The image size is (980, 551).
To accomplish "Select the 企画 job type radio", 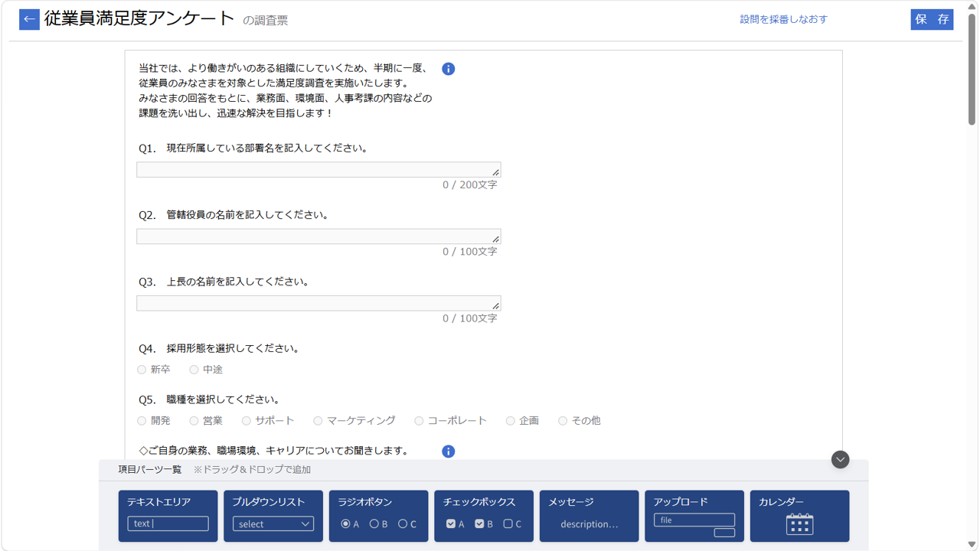I will [510, 421].
